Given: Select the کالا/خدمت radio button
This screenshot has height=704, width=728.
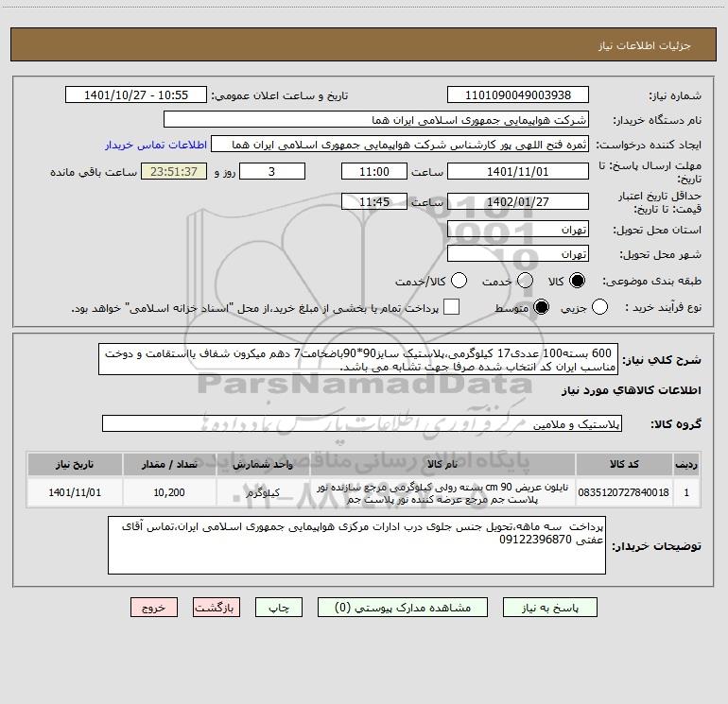Looking at the screenshot, I should (x=459, y=281).
